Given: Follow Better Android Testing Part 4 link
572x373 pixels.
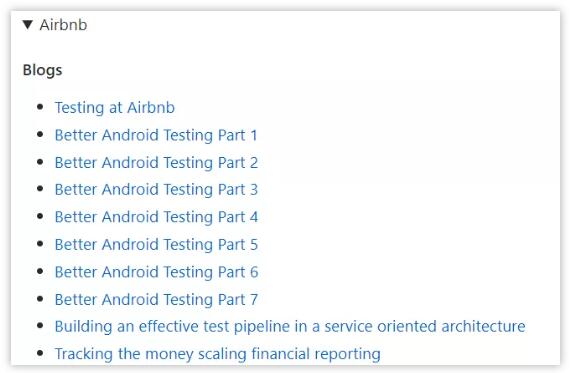Looking at the screenshot, I should 156,217.
